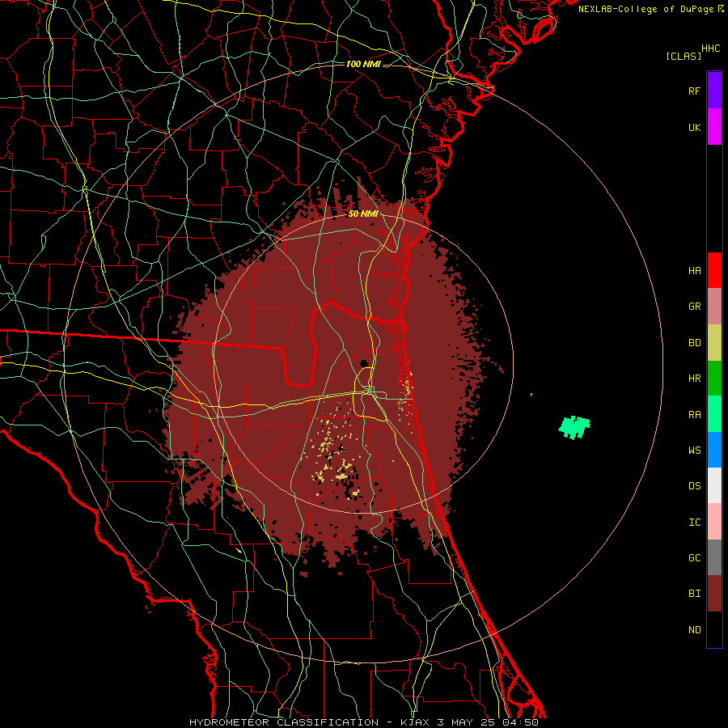Viewport: 728px width, 728px height.
Task: Click the HR green legend swatch
Action: point(714,378)
